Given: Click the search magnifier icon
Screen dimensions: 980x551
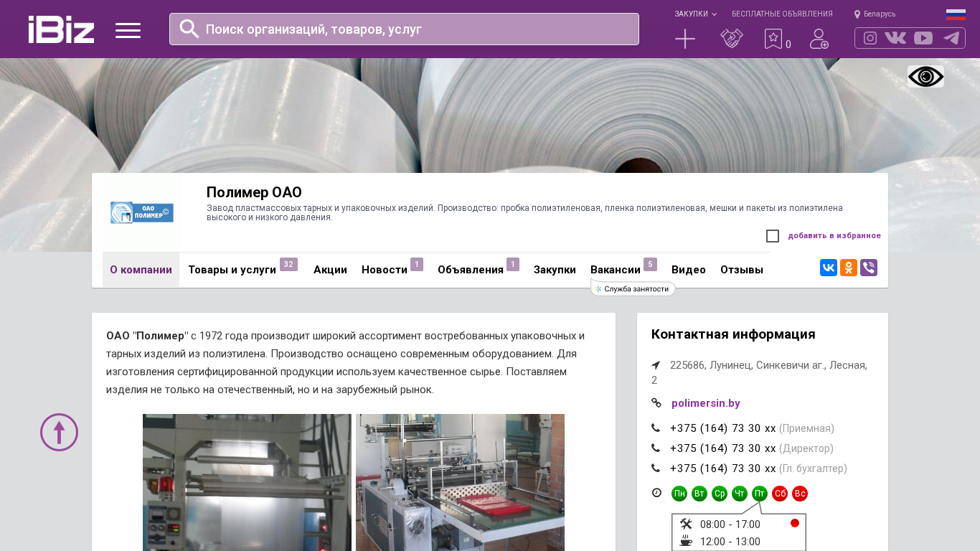Looking at the screenshot, I should point(189,29).
